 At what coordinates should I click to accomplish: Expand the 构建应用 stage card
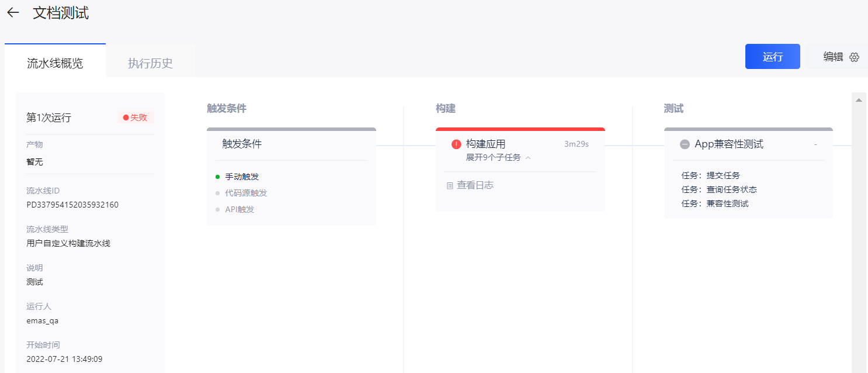click(485, 144)
